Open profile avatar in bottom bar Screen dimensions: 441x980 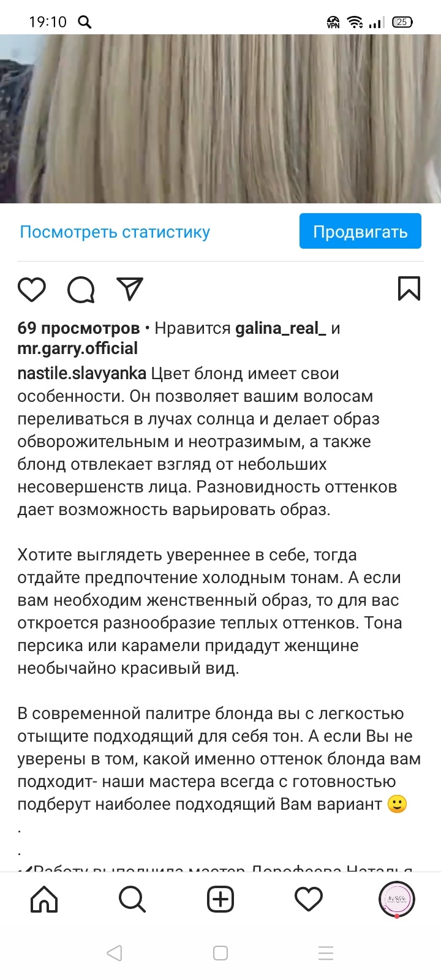click(397, 900)
